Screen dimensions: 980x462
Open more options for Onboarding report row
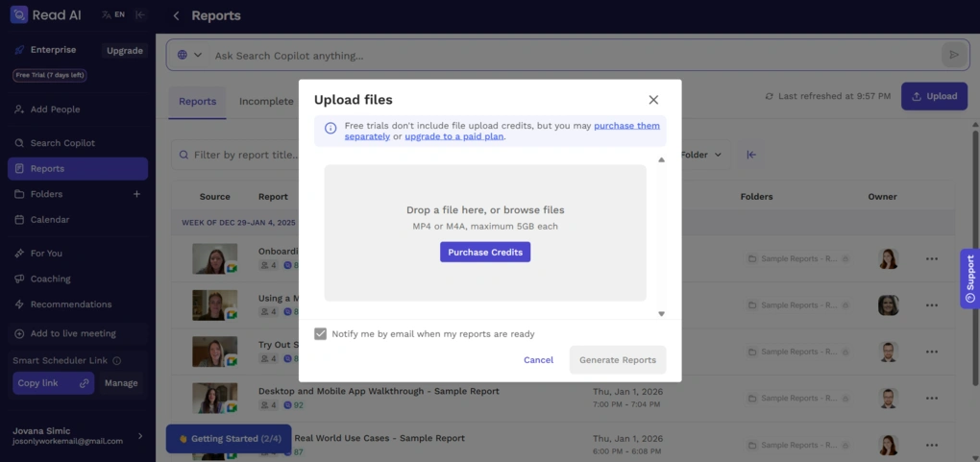point(932,258)
